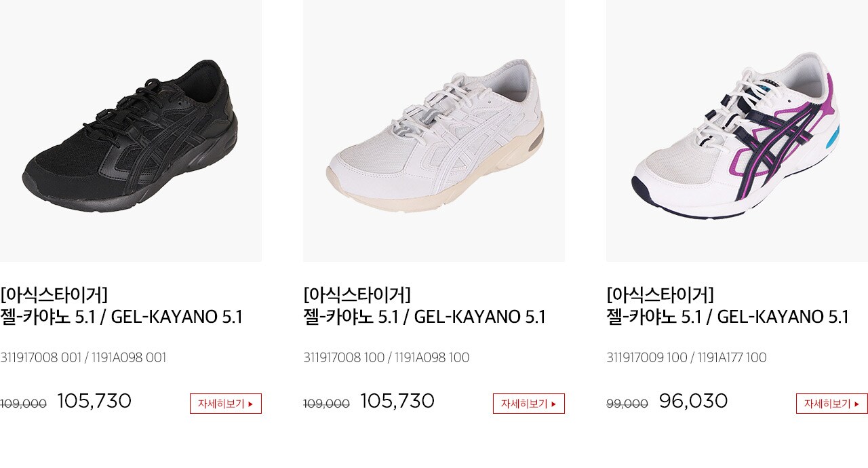Click the 105,730 price under white beige shoe
This screenshot has width=868, height=468.
tap(397, 401)
